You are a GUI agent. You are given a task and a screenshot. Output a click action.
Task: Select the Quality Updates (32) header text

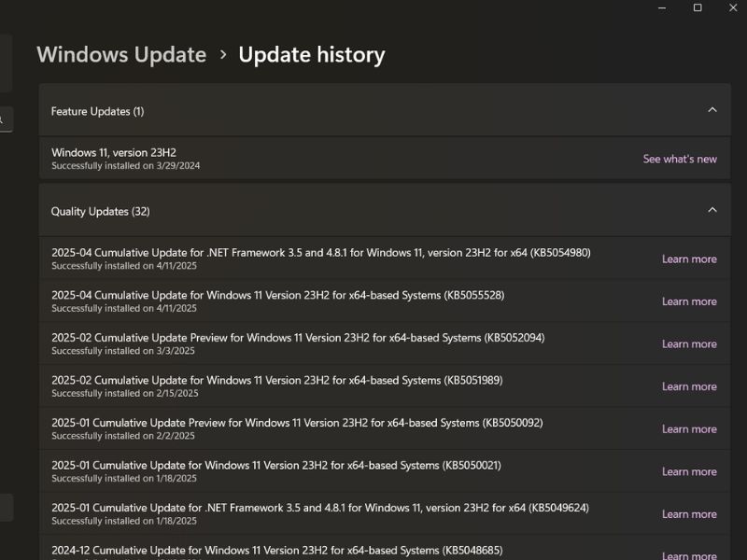pos(101,212)
